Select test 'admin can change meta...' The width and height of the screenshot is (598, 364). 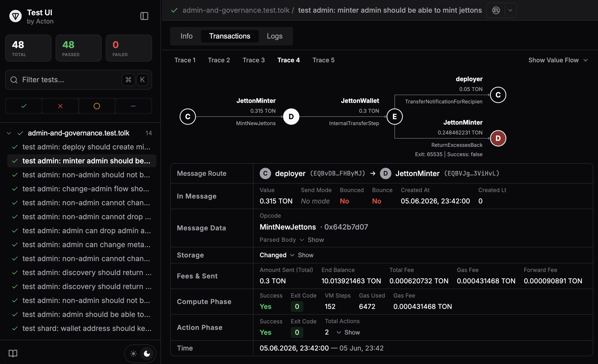[82, 245]
